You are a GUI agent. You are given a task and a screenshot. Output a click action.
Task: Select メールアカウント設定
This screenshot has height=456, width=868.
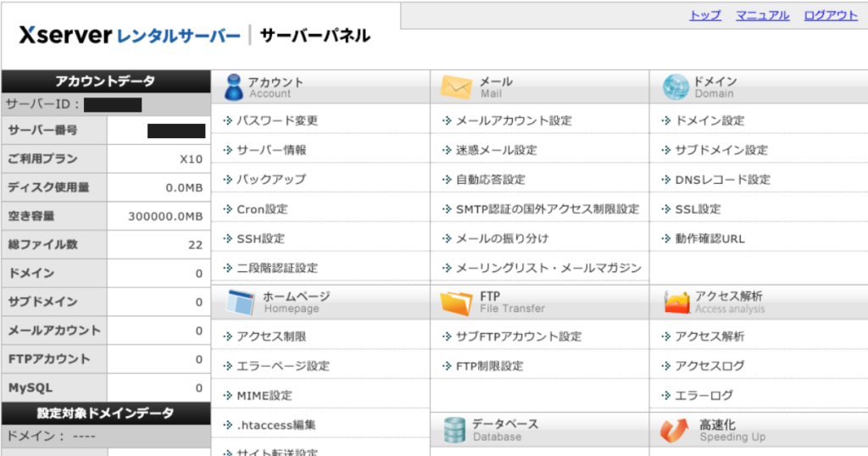(514, 121)
